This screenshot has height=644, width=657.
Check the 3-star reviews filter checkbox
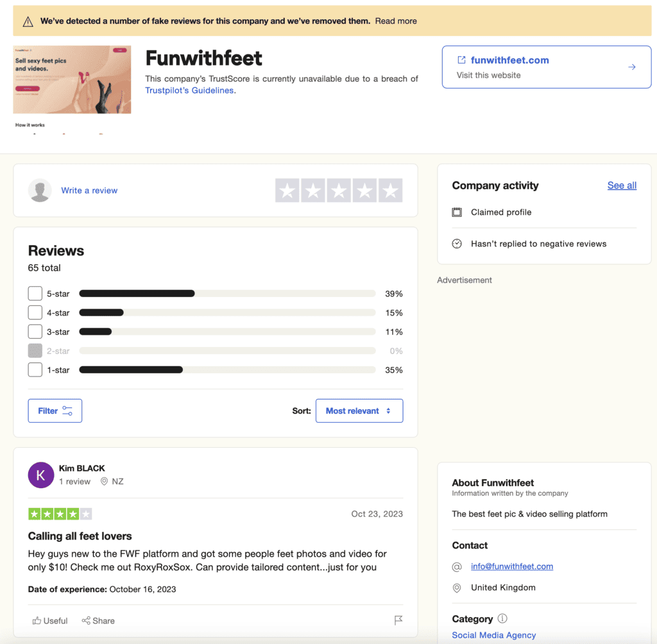tap(35, 332)
